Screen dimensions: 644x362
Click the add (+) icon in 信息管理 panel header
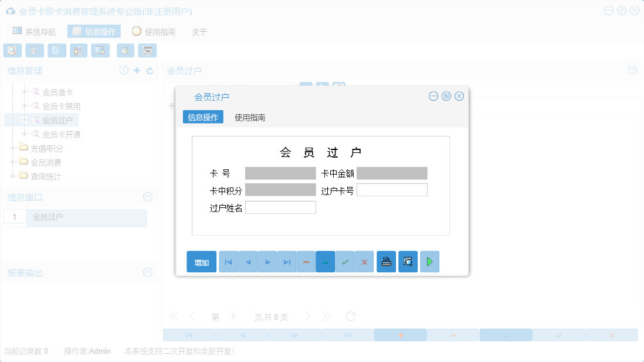(136, 70)
